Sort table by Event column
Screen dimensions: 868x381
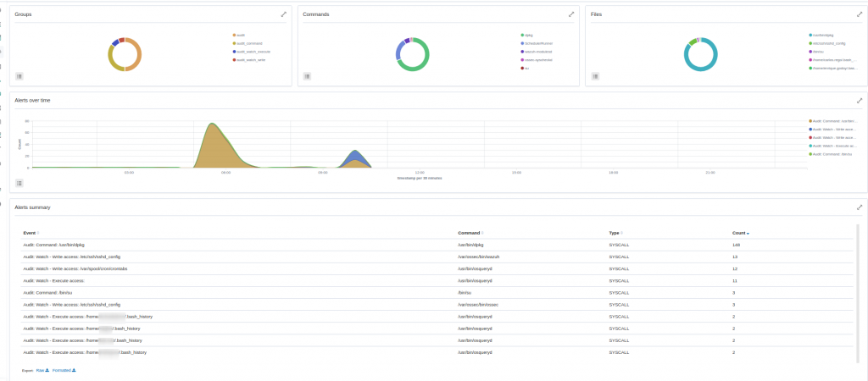point(31,232)
